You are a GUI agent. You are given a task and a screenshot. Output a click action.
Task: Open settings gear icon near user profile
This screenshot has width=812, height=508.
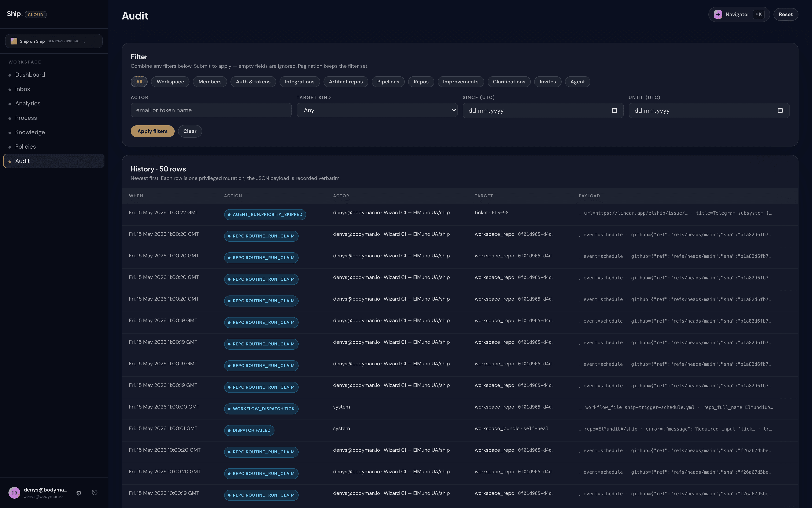(79, 493)
